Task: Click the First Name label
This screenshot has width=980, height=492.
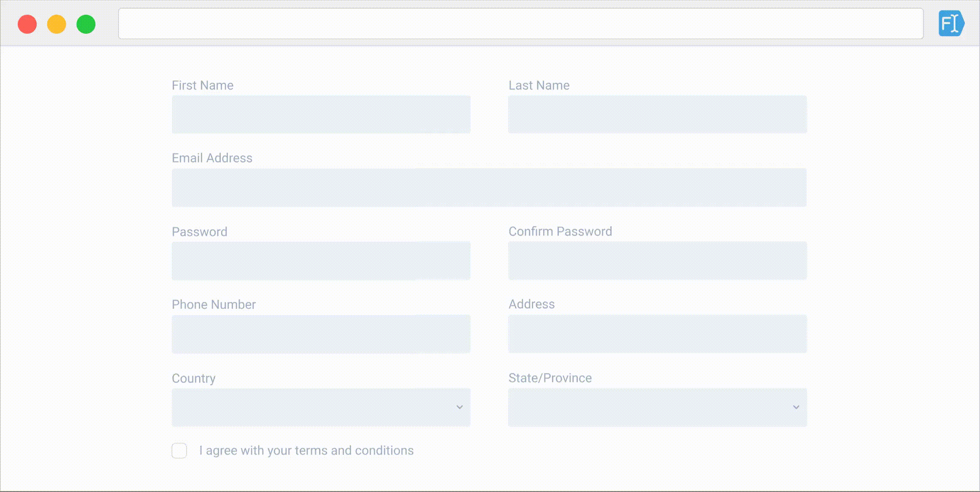Action: 203,85
